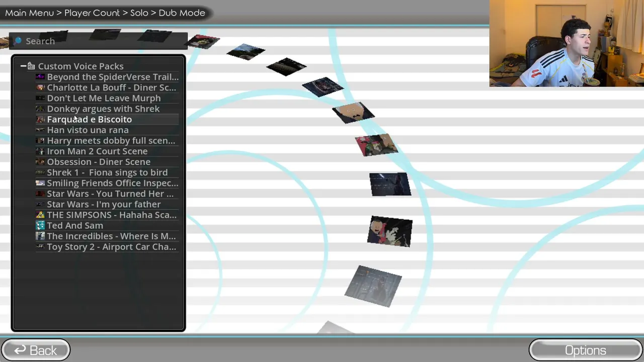Select "Star Wars - I'm your father"

point(104,204)
